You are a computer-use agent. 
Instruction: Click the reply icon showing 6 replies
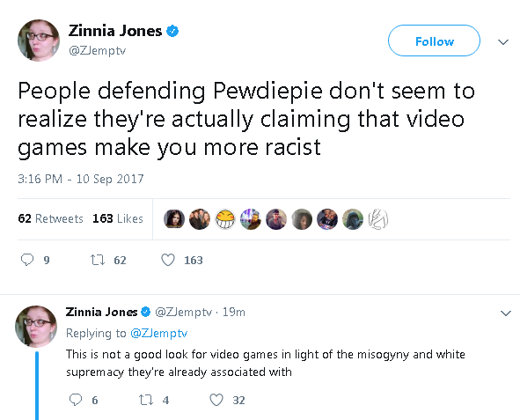[76, 400]
